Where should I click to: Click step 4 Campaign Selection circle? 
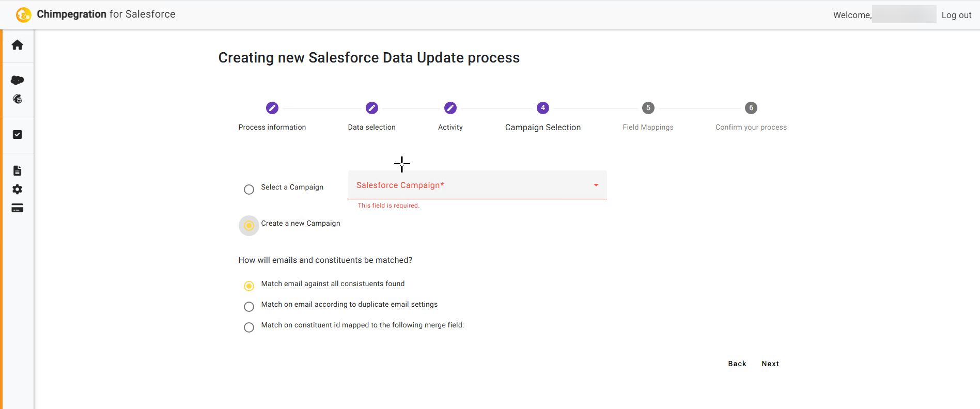pos(543,108)
